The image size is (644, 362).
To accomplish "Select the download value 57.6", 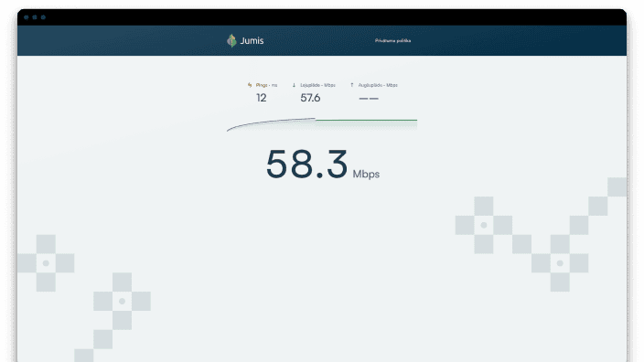I will tap(310, 98).
